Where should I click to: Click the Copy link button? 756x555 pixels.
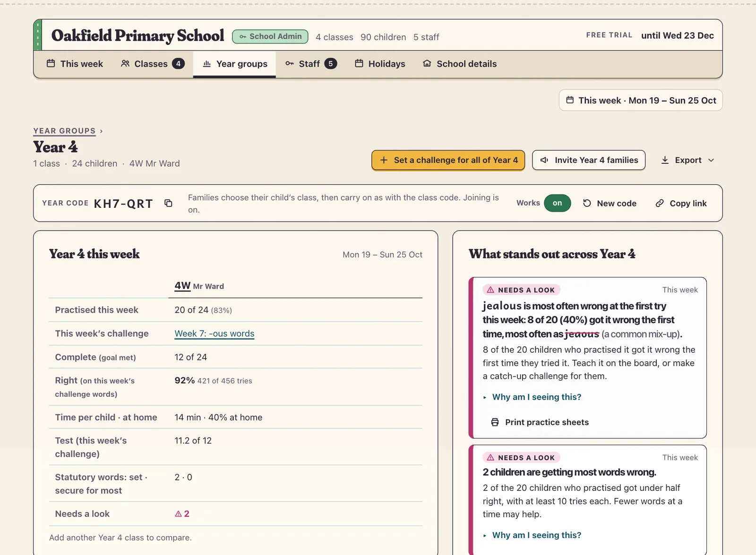(x=681, y=203)
